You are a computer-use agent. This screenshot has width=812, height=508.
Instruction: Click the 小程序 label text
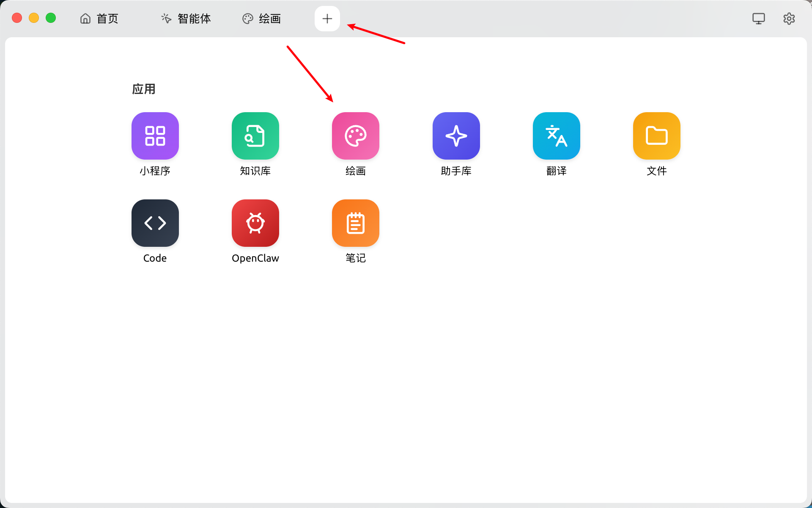coord(155,171)
